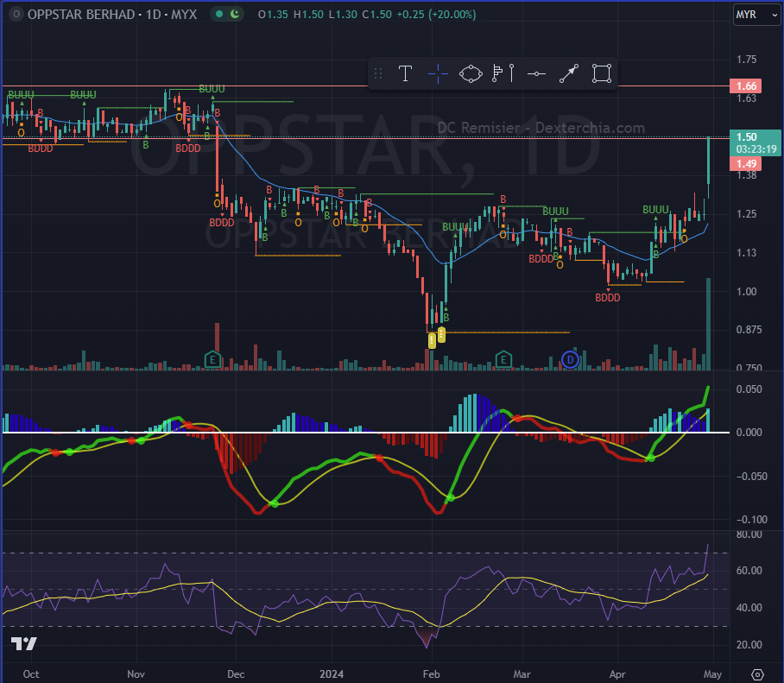The height and width of the screenshot is (683, 784).
Task: Select the Rectangle drawing tool
Action: (x=602, y=74)
